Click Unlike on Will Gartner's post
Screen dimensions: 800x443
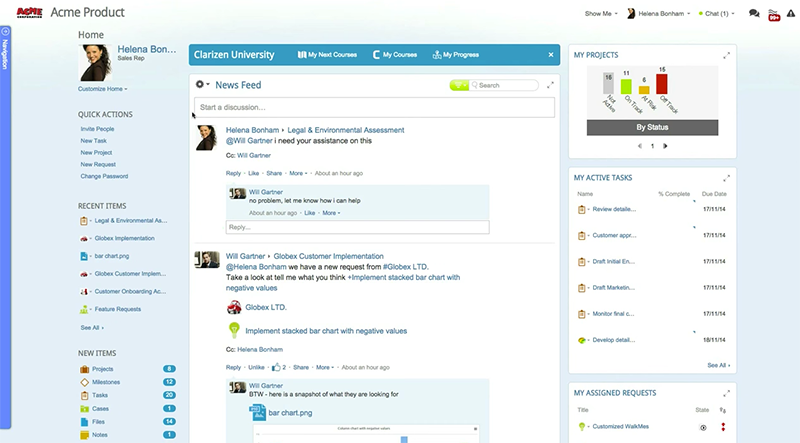point(256,367)
